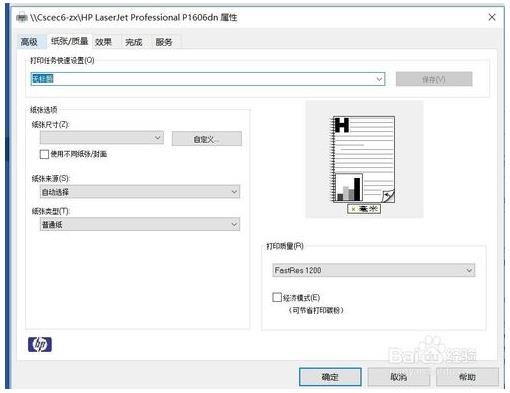The image size is (510, 393).
Task: Select the 纸张/质量 tab
Action: [x=69, y=41]
